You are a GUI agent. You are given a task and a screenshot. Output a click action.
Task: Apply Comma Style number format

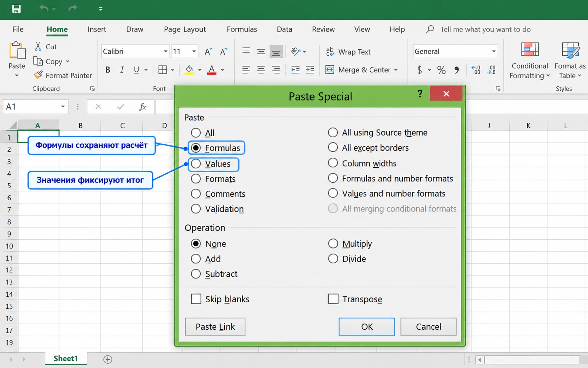[x=456, y=70]
